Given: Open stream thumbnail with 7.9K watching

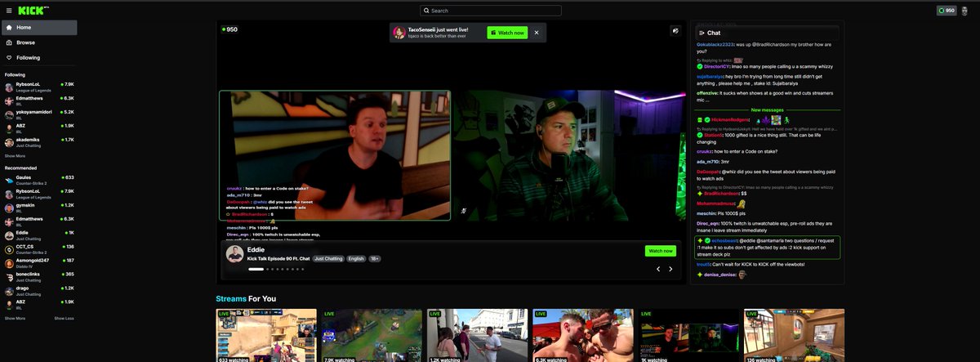Looking at the screenshot, I should (372, 335).
